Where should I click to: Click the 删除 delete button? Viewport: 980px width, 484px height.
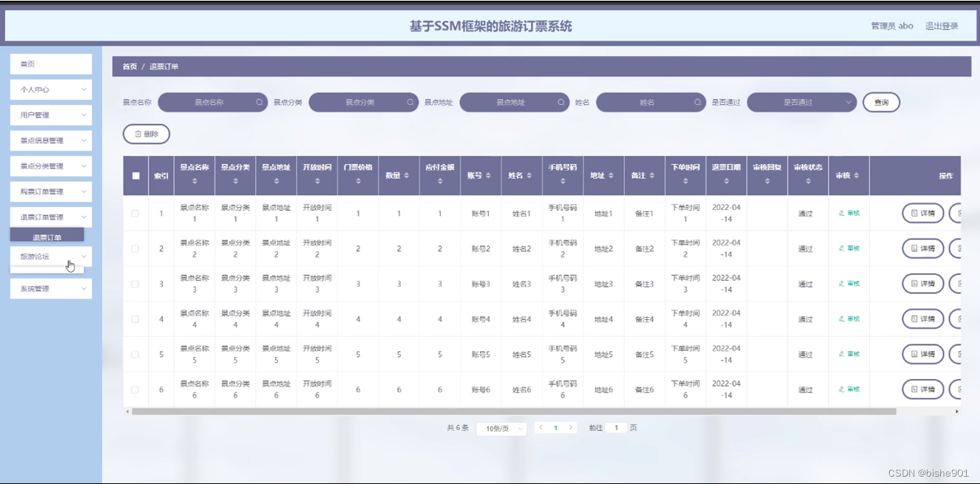point(146,134)
